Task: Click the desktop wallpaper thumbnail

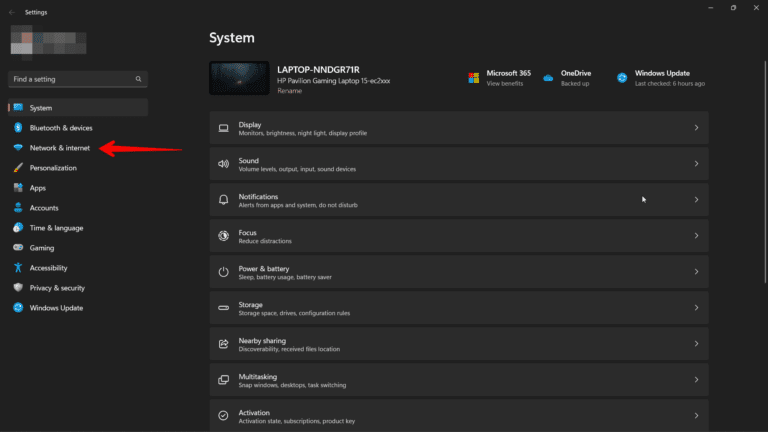Action: click(239, 78)
